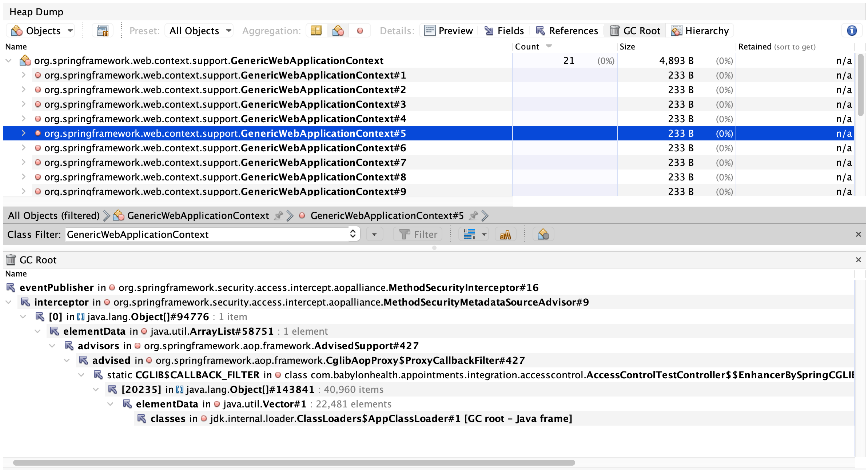Pin the GenericWebApplicationContext#5 breadcrumb
This screenshot has height=470, width=868.
(x=473, y=216)
